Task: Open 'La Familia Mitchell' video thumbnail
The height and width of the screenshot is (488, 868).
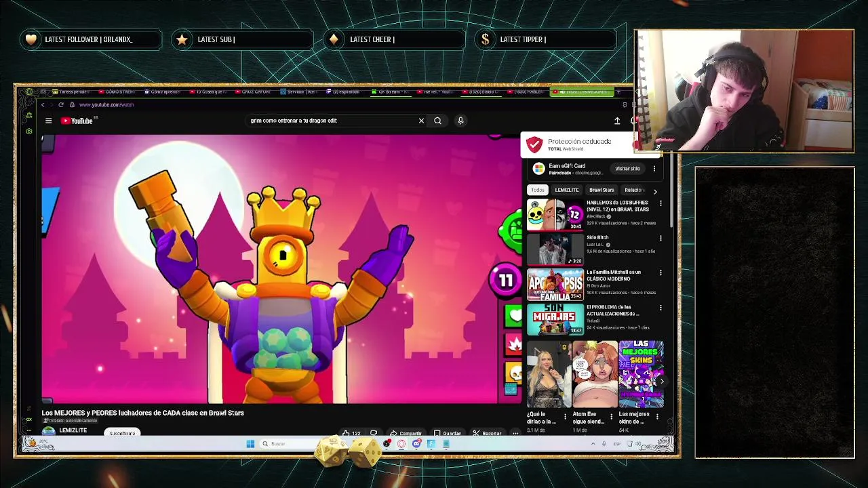Action: [x=555, y=285]
